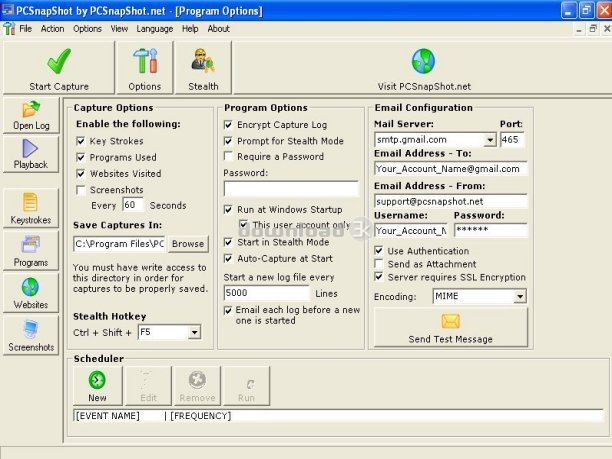
Task: Open the Action menu
Action: 52,29
